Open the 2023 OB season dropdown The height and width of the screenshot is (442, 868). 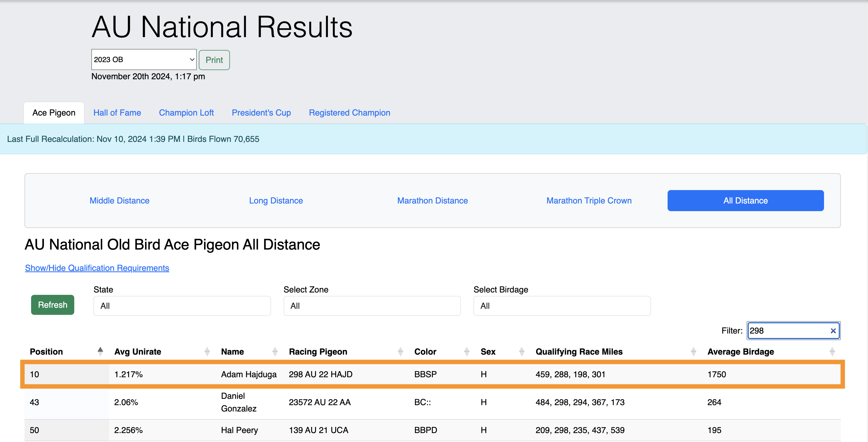[x=144, y=60]
